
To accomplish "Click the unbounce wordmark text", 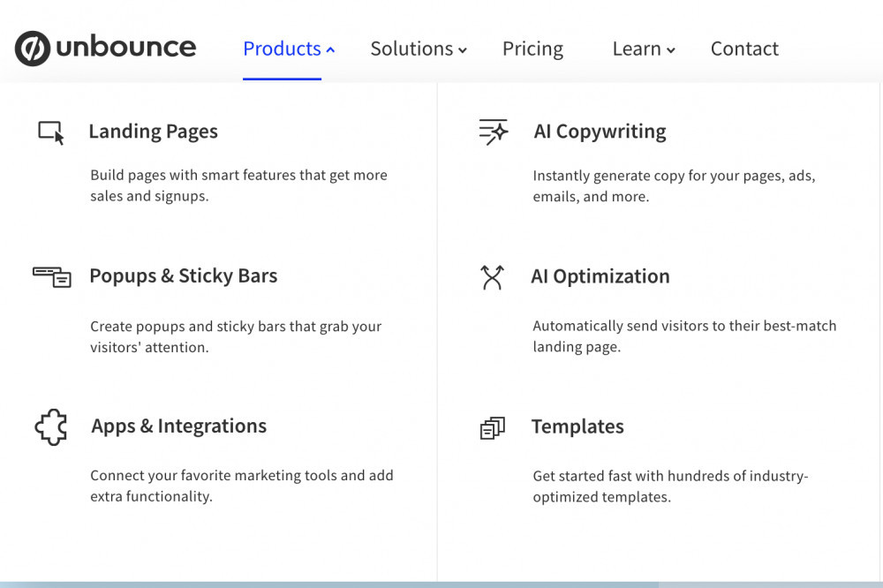I will [x=126, y=47].
